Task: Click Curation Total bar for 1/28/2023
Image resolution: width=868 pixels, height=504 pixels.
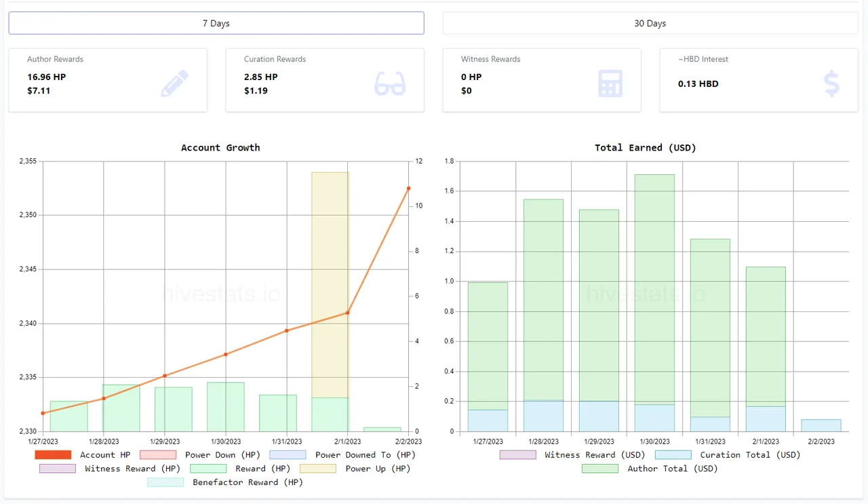Action: [544, 416]
